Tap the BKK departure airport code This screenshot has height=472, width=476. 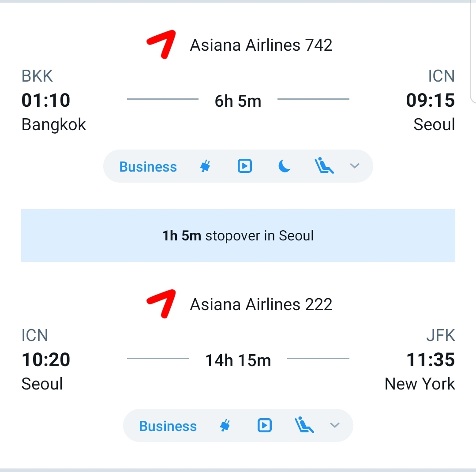(37, 76)
